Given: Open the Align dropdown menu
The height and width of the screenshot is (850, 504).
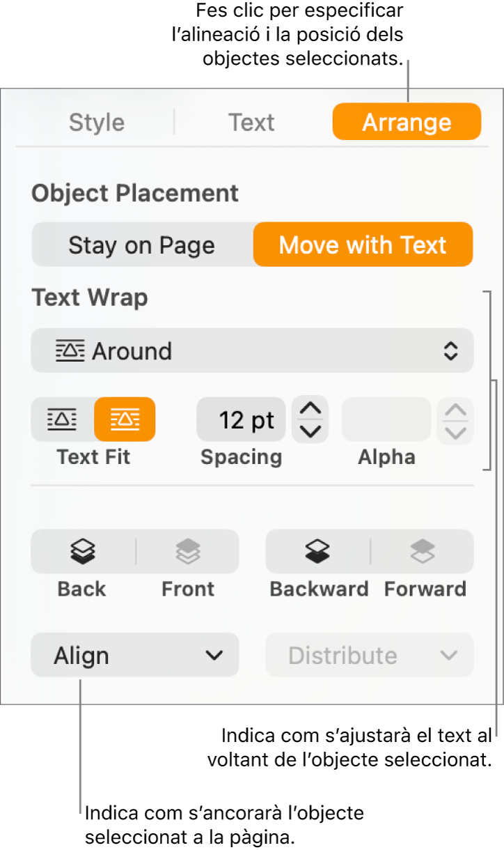Looking at the screenshot, I should pos(134,656).
